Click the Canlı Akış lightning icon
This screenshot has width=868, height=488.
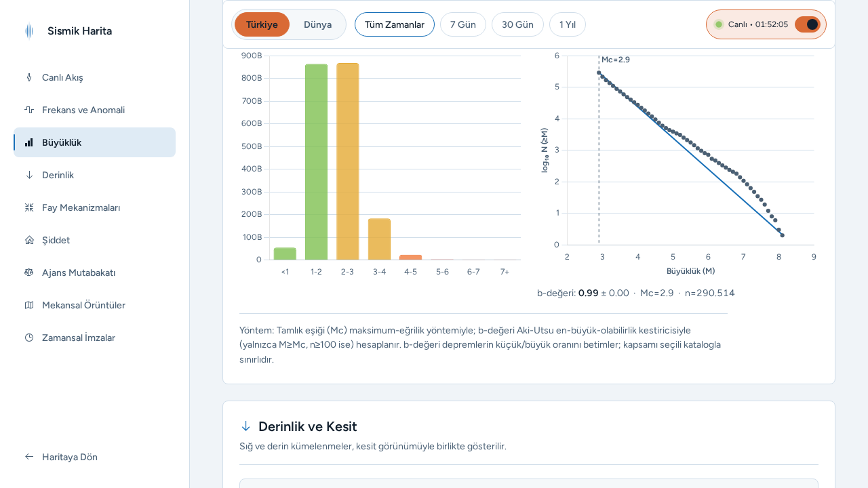(29, 77)
